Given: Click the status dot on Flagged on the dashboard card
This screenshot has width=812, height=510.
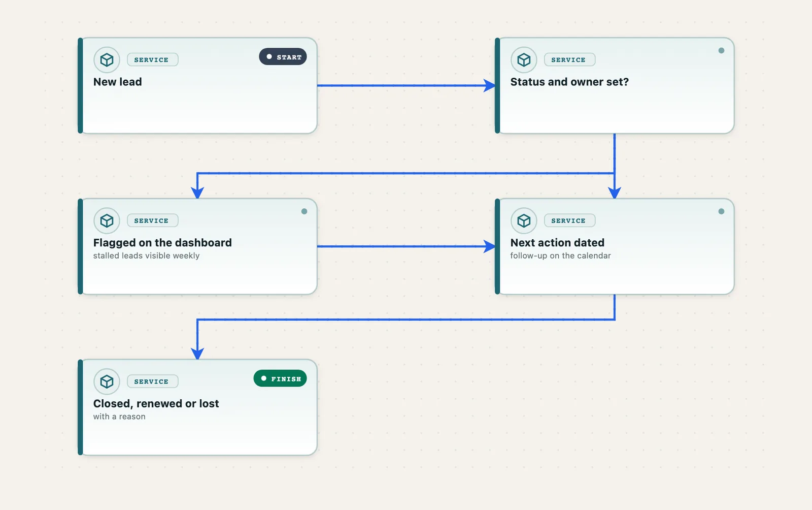Looking at the screenshot, I should click(x=304, y=211).
